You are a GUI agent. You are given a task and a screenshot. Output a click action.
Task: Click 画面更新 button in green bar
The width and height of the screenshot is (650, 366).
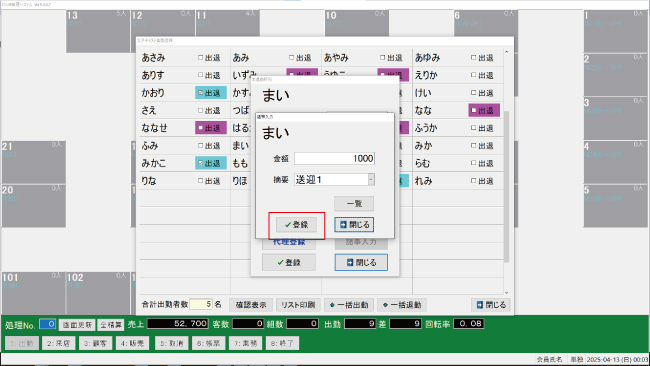(77, 325)
